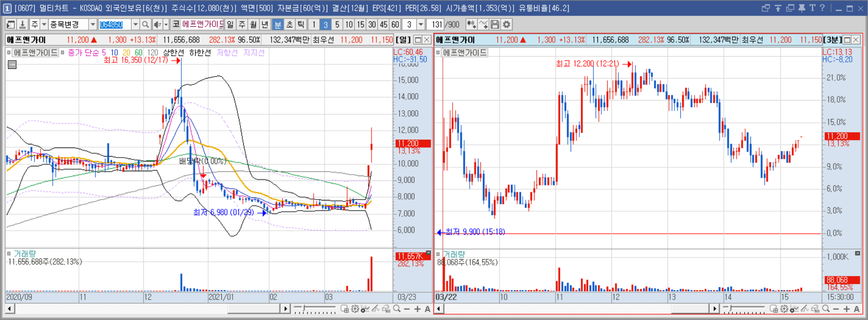This screenshot has height=320, width=868.
Task: Click the 코 KOSDAQ market indicator button
Action: point(176,24)
